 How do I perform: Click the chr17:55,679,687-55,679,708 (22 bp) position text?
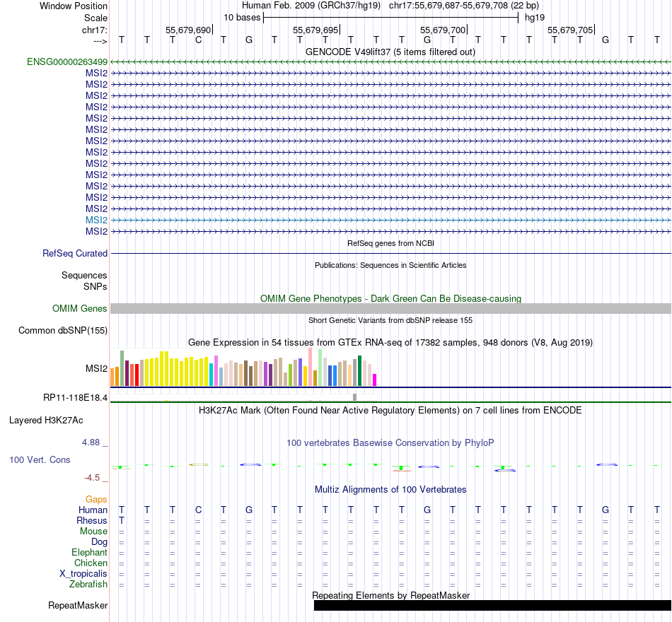click(x=464, y=6)
